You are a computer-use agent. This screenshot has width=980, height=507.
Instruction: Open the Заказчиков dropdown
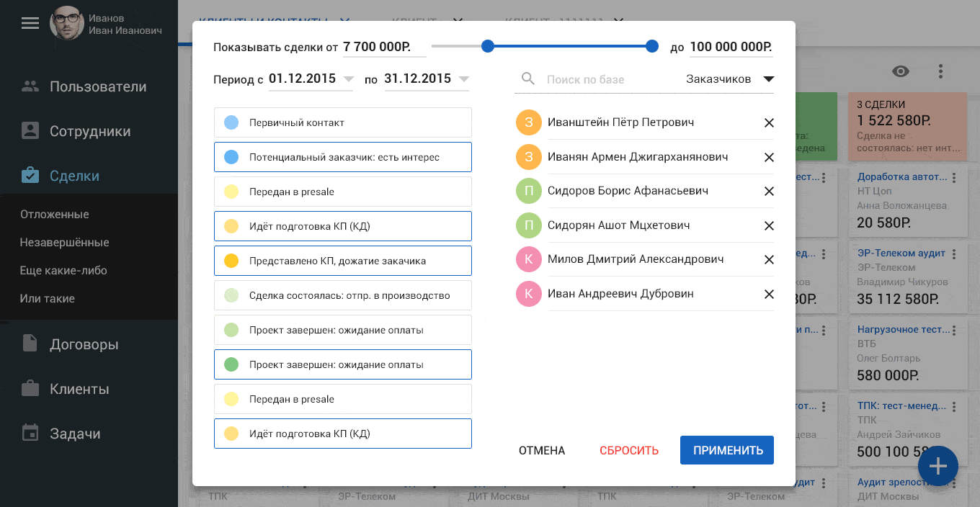point(729,79)
